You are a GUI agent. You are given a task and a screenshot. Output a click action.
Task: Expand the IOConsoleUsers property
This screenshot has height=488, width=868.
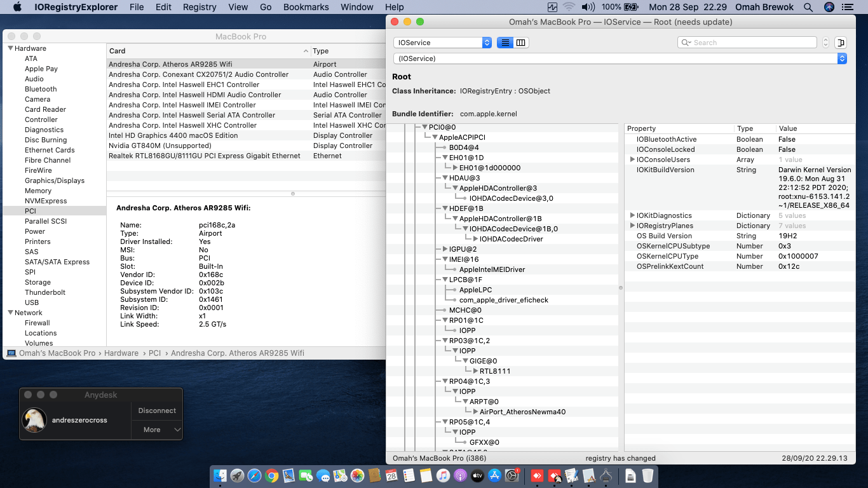click(632, 159)
